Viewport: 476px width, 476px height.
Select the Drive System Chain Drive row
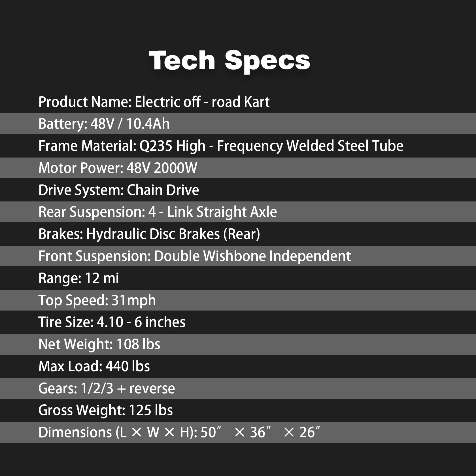point(119,190)
